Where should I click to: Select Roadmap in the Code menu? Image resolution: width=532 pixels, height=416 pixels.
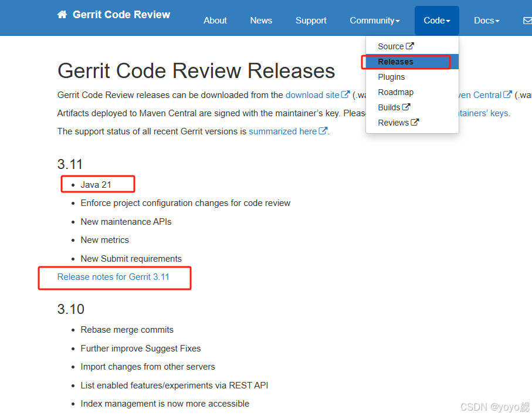click(395, 92)
